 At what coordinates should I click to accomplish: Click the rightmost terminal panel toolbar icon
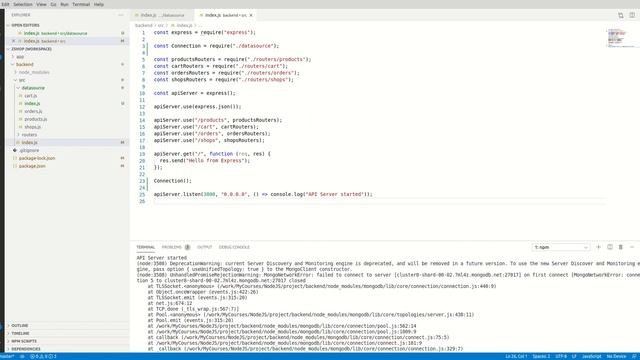coord(632,247)
